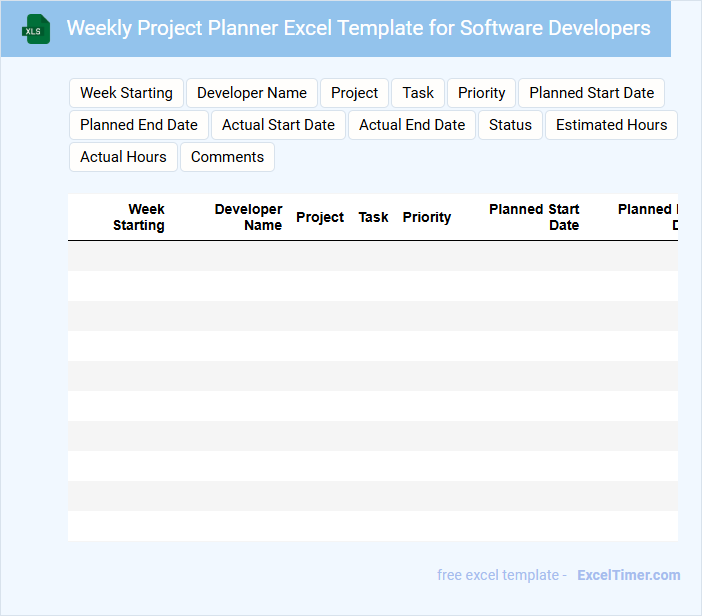Click the Week Starting column header
Viewport: 702px width, 616px height.
[139, 217]
